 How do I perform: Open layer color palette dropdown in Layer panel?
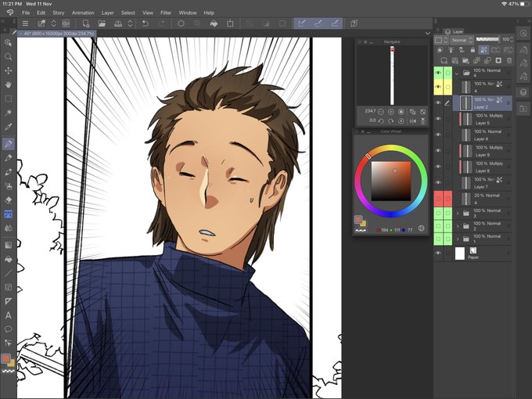(x=441, y=40)
